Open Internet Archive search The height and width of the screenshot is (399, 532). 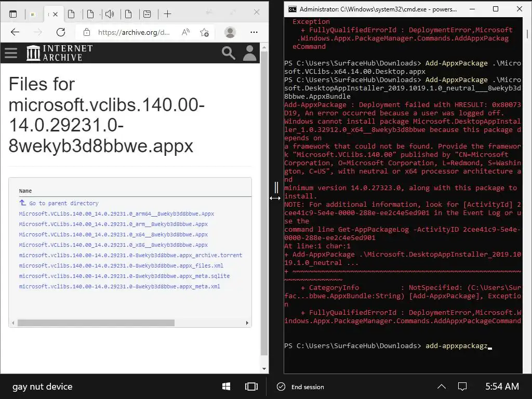(x=229, y=53)
